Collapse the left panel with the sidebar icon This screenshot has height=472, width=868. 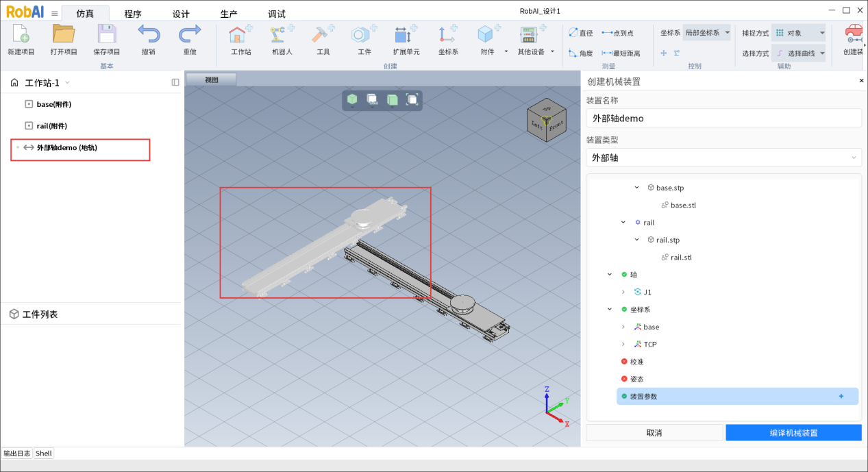click(175, 82)
